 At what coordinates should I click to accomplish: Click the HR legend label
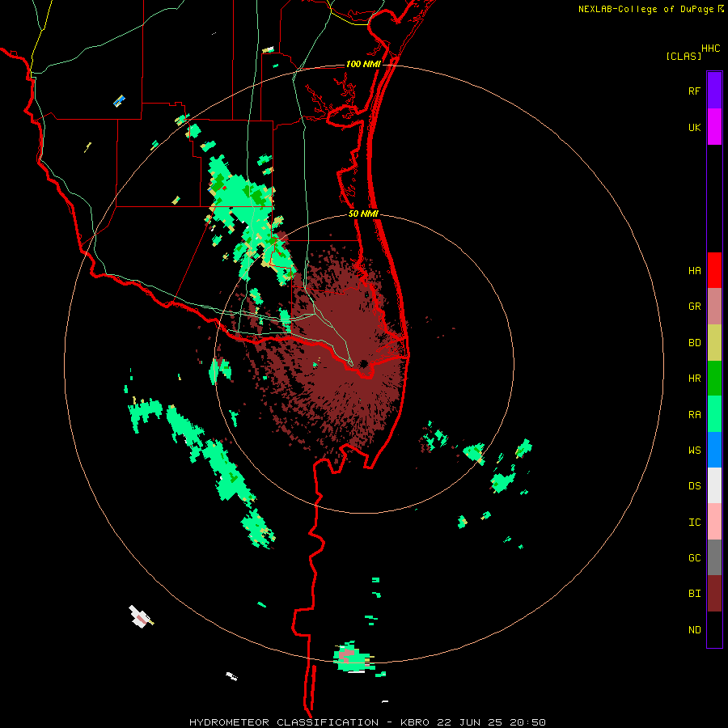(x=694, y=379)
